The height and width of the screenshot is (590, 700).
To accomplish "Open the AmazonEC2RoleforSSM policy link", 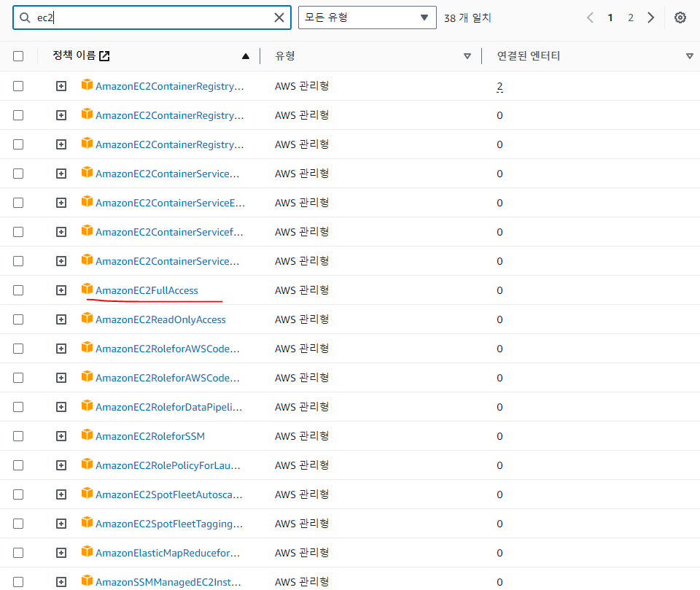I will coord(150,436).
